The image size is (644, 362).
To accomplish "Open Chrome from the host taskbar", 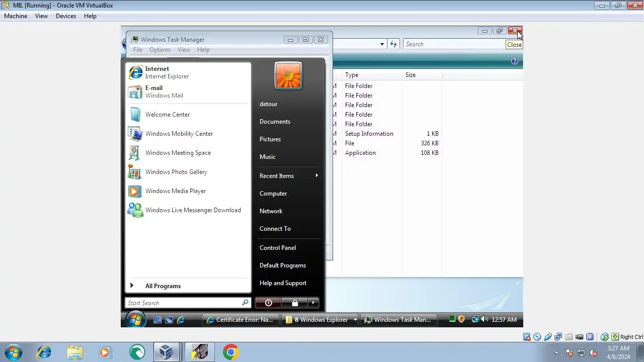I will tap(230, 352).
